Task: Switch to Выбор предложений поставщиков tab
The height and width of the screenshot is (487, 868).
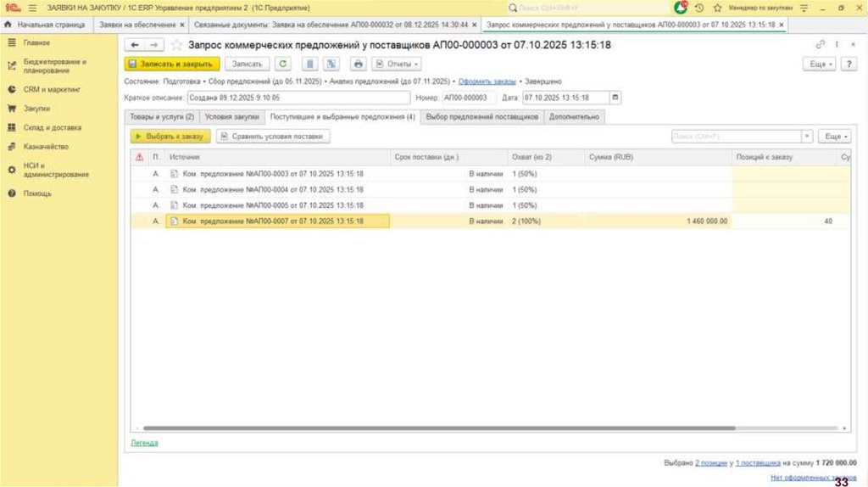Action: 482,117
